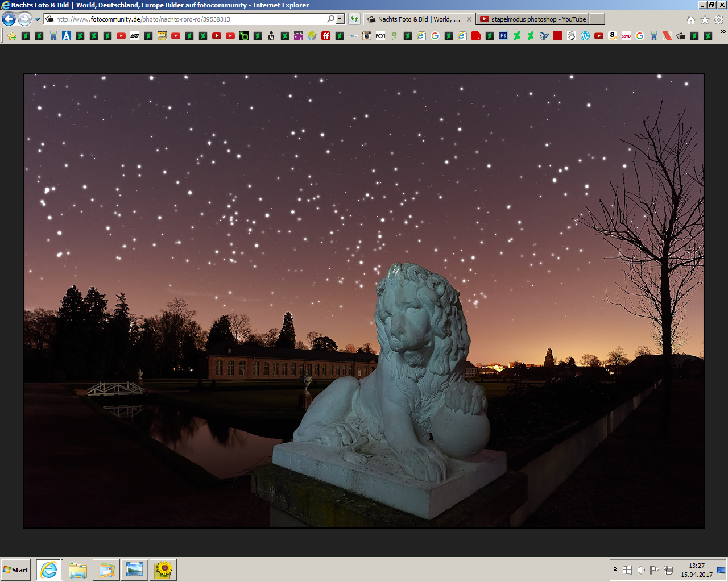Image resolution: width=728 pixels, height=582 pixels.
Task: Click the network tray icon
Action: [x=668, y=570]
